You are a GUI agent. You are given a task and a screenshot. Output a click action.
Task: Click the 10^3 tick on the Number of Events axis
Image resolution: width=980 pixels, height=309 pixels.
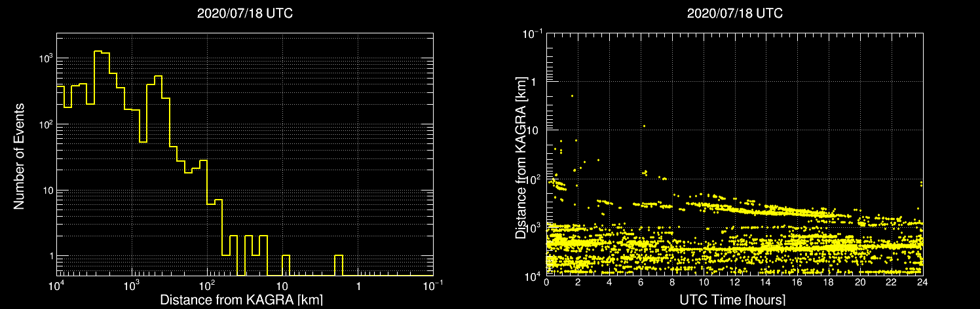pyautogui.click(x=45, y=58)
